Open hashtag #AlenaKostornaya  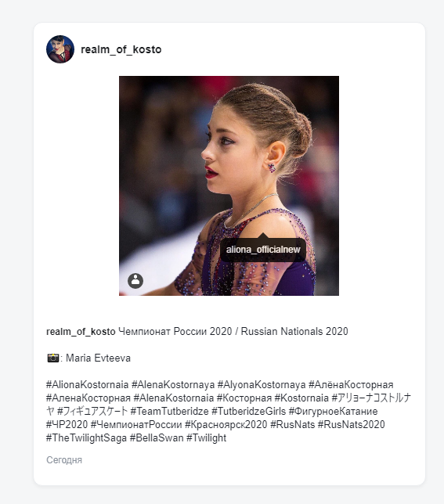173,385
